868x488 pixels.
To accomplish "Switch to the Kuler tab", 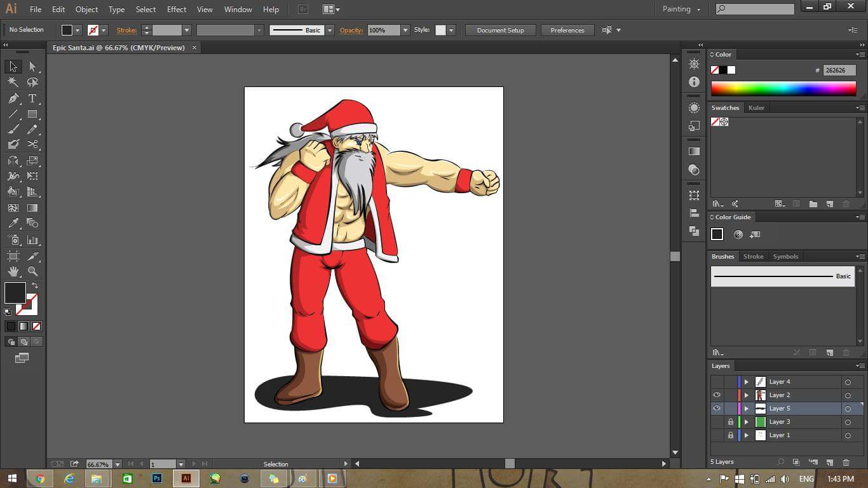I will [x=756, y=108].
